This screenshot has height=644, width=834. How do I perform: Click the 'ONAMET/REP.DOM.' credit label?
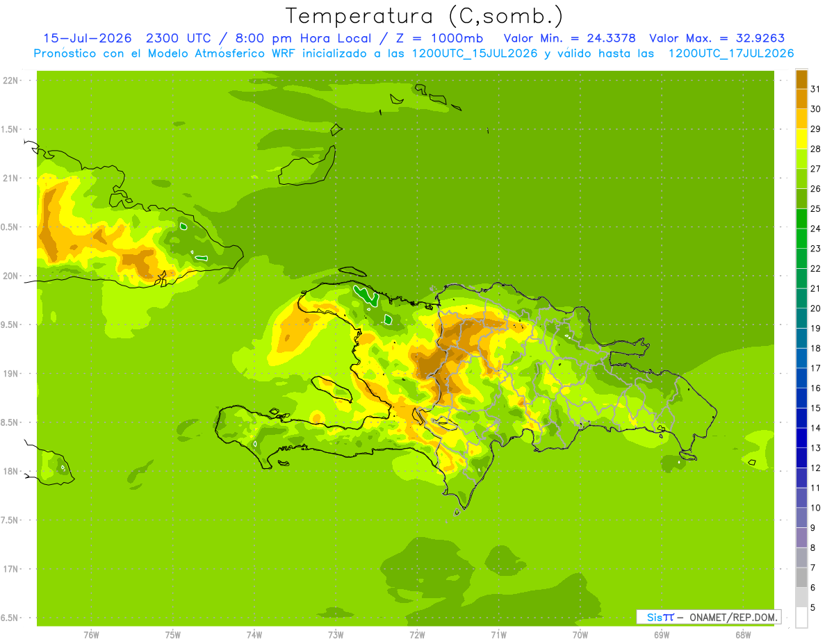[734, 617]
